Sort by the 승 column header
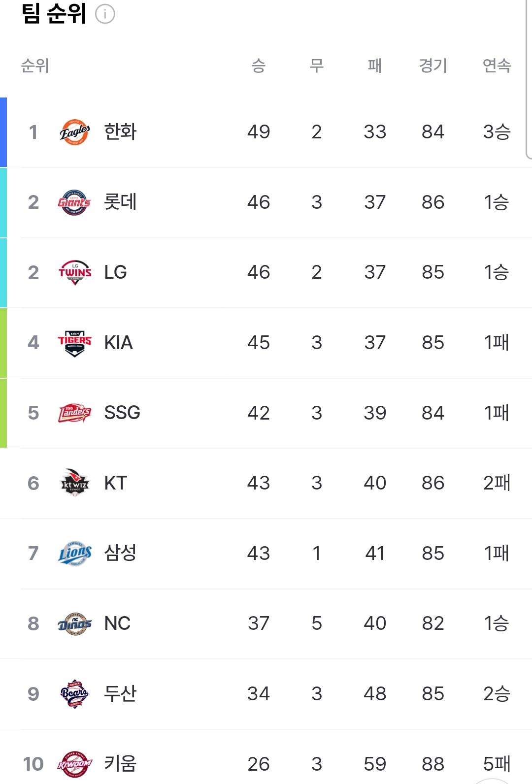The width and height of the screenshot is (532, 784). (x=259, y=65)
